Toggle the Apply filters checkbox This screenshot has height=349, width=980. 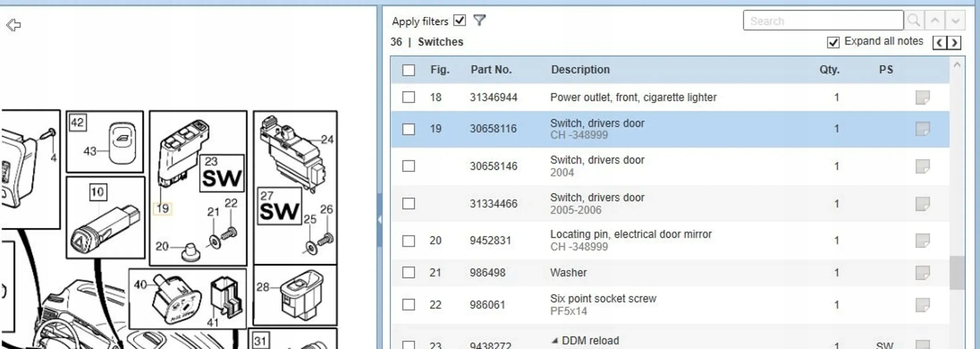[459, 20]
